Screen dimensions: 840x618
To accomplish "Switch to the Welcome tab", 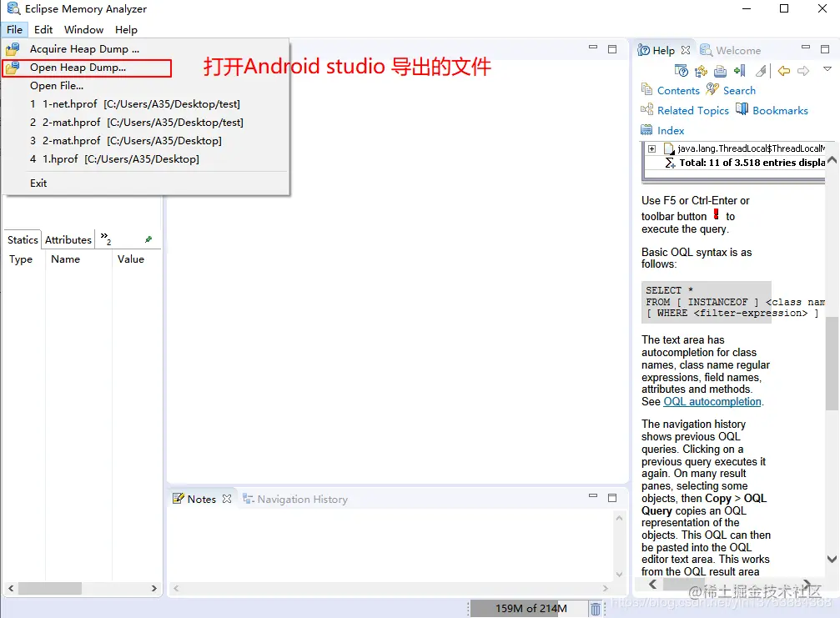I will click(730, 50).
